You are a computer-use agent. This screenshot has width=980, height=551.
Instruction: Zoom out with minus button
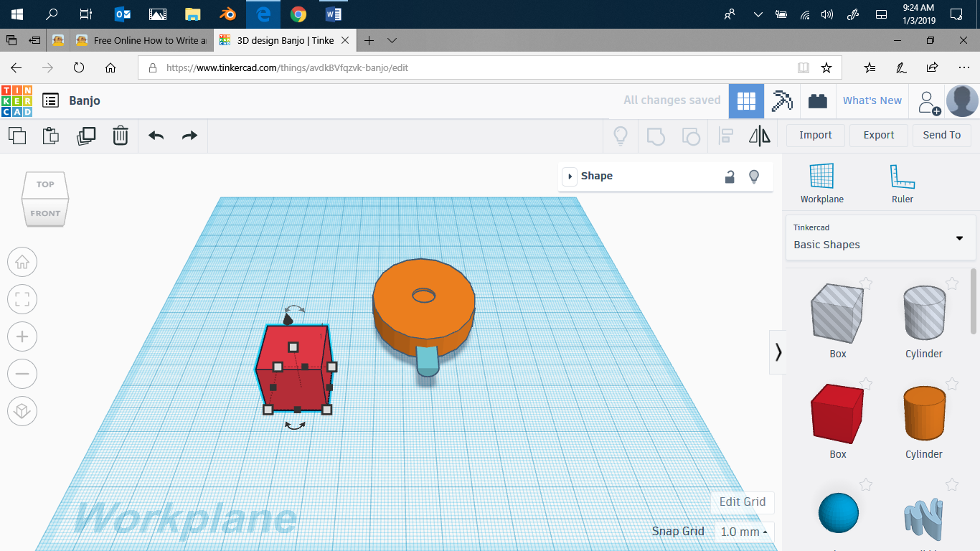pos(22,374)
